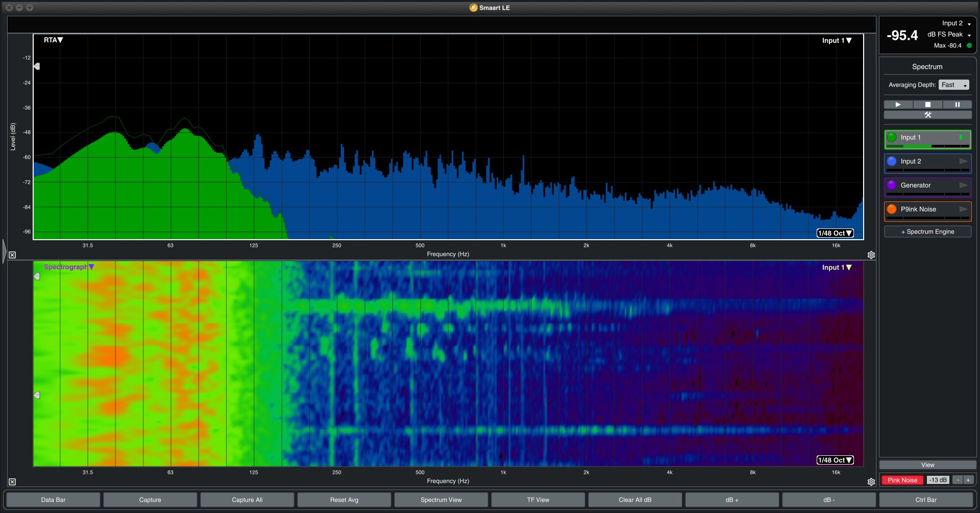Click Clear All dB button
The height and width of the screenshot is (513, 980).
(635, 500)
